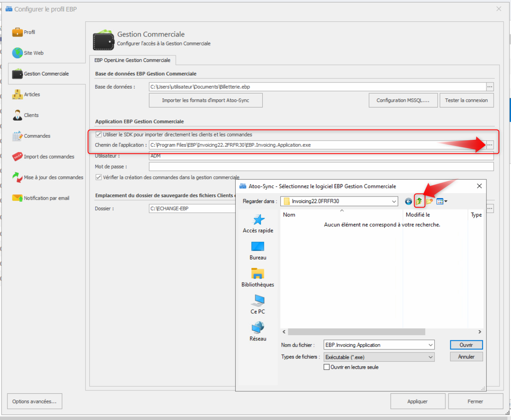
Task: Browse for database file with ellipsis button
Action: [490, 87]
